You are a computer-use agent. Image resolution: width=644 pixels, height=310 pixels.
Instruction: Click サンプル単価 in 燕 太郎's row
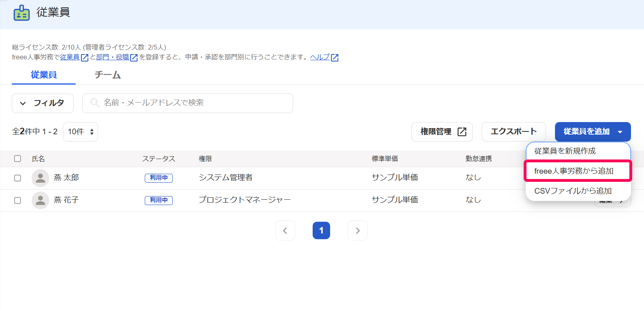[x=395, y=178]
